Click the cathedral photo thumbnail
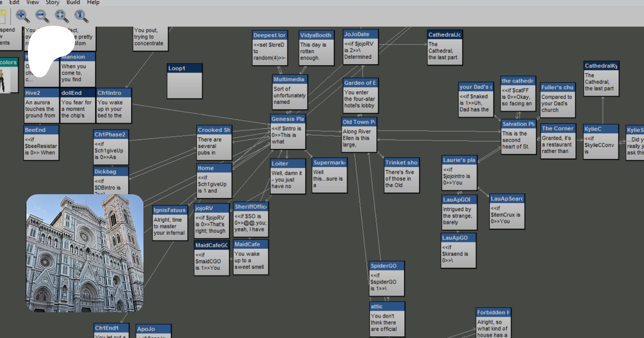 click(x=85, y=253)
